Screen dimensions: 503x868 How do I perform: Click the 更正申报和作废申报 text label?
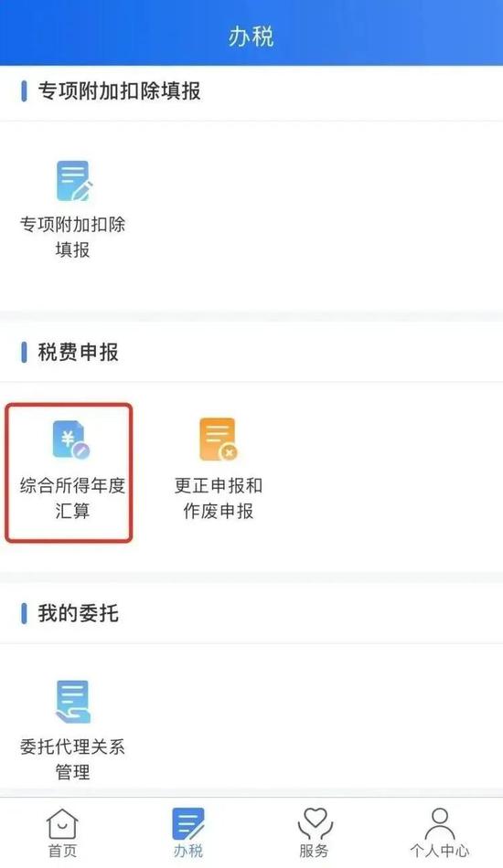[x=219, y=498]
